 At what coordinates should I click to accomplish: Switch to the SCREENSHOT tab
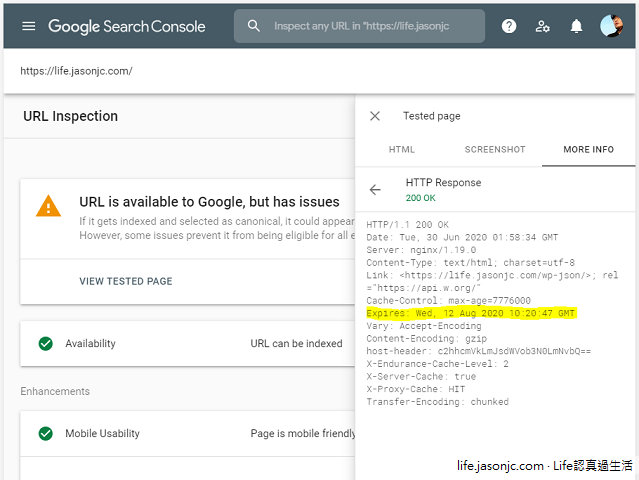[494, 150]
